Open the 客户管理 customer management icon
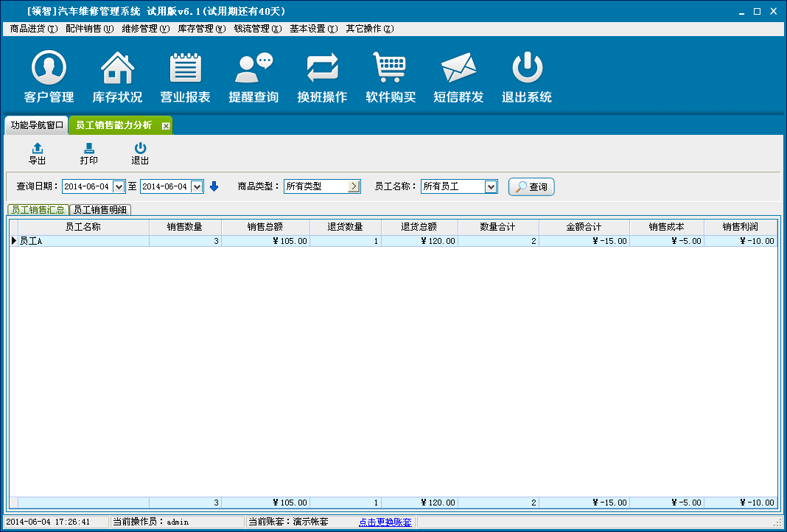Viewport: 787px width, 532px height. [49, 69]
